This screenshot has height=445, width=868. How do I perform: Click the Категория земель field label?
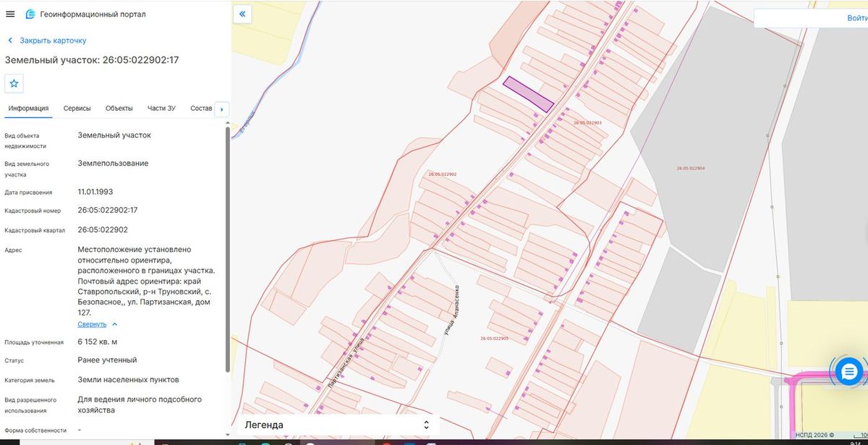tap(30, 380)
